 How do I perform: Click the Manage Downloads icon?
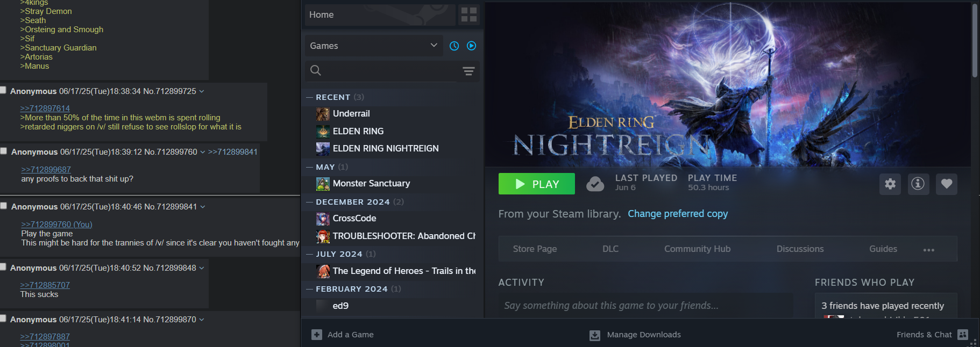coord(594,335)
